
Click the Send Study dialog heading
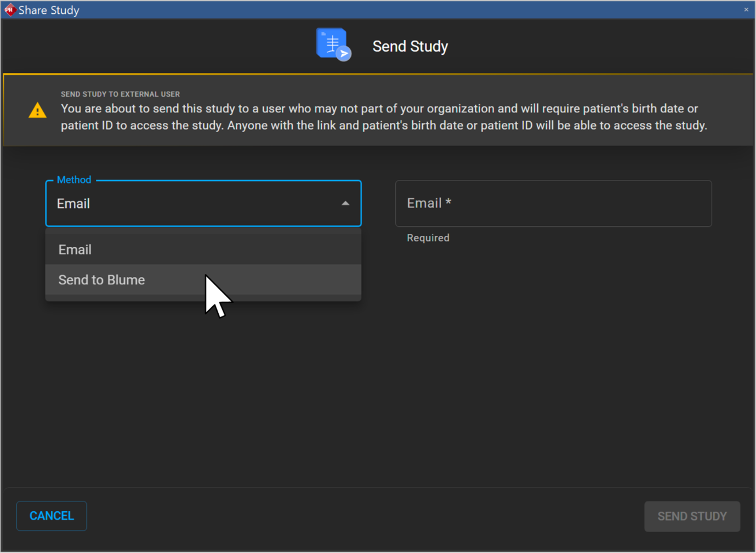click(410, 46)
